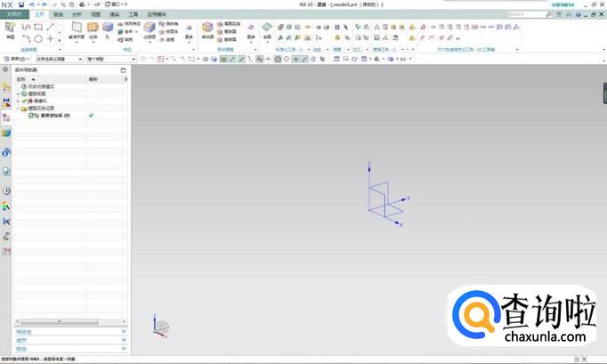The image size is (607, 364).
Task: Open the Menu (M) dropdown on the selection bar
Action: (17, 59)
